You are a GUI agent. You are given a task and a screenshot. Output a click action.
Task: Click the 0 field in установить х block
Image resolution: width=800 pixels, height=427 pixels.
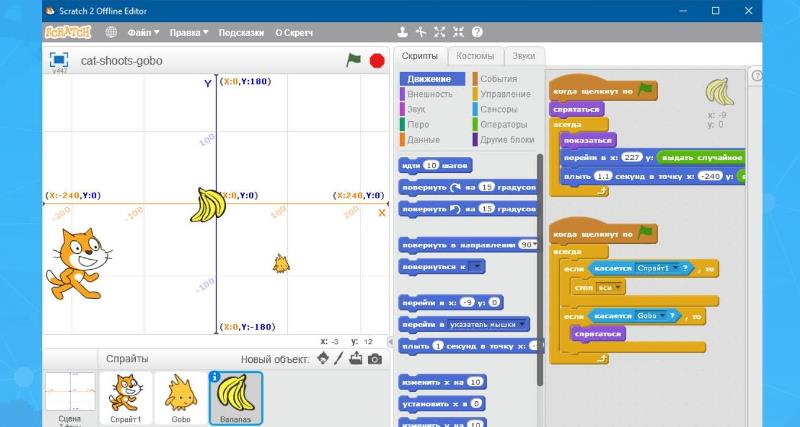coord(476,404)
